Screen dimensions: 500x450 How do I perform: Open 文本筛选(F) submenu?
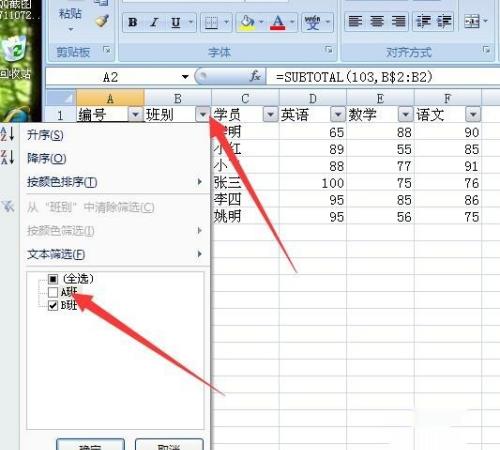pos(115,254)
